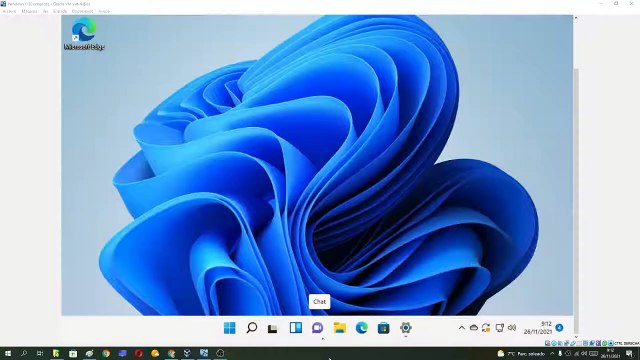Viewport: 640px width, 360px height.
Task: Open the Opera icon on host taskbar
Action: point(138,353)
